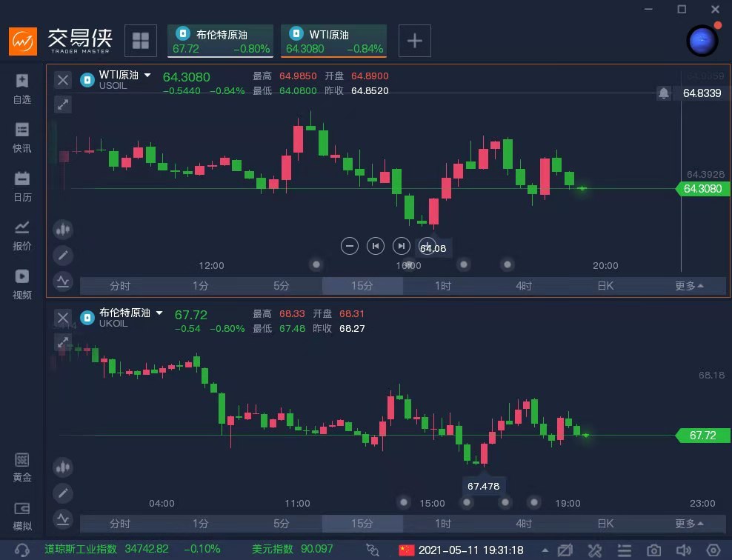Open the list menu icon in status bar
Screen dimensions: 732x560
coord(624,550)
